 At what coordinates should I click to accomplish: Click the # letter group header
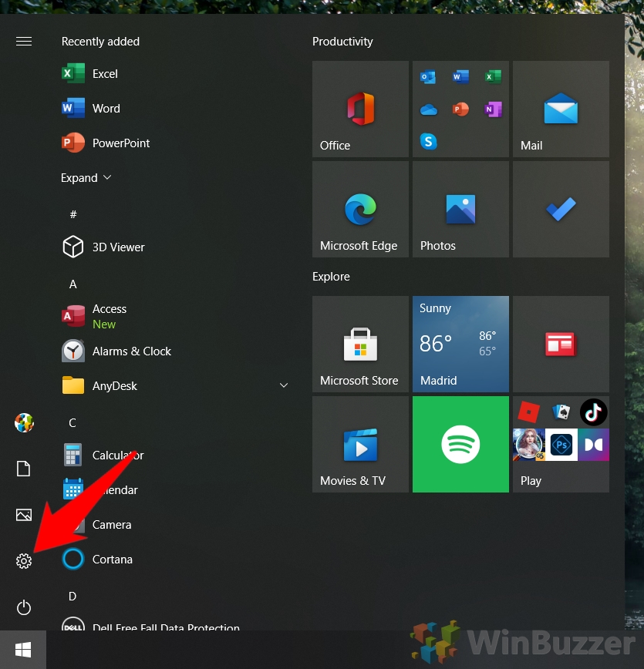(x=73, y=214)
